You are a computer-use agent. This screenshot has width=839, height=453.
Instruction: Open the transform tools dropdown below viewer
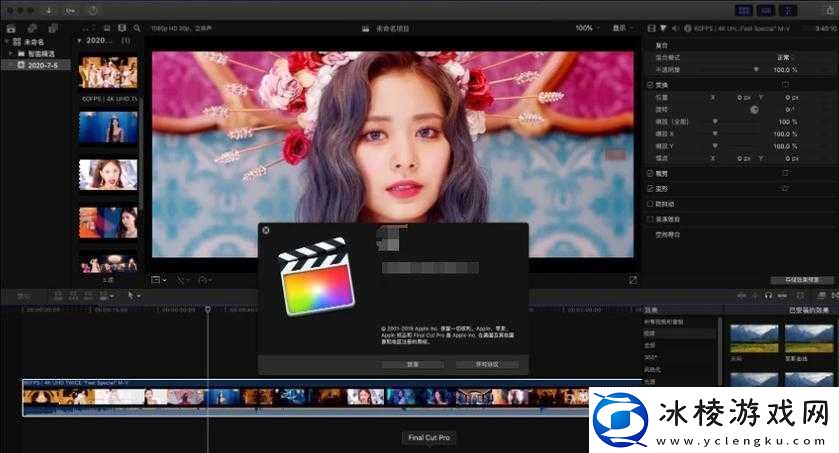[159, 280]
